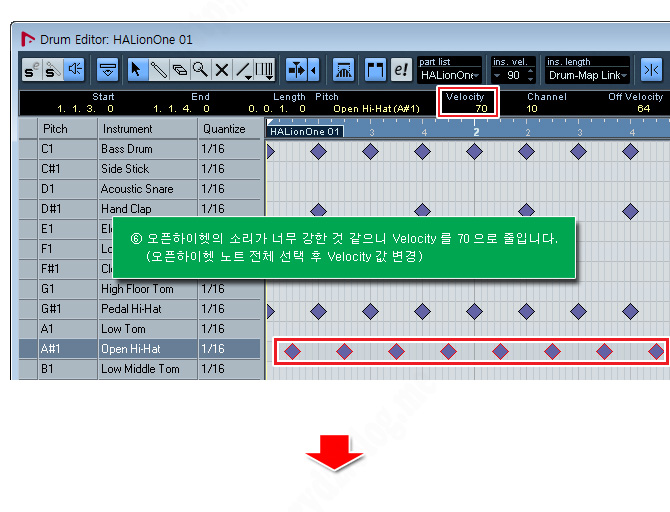Viewport: 670px width, 512px height.
Task: Click the Channel value 10
Action: [x=532, y=109]
